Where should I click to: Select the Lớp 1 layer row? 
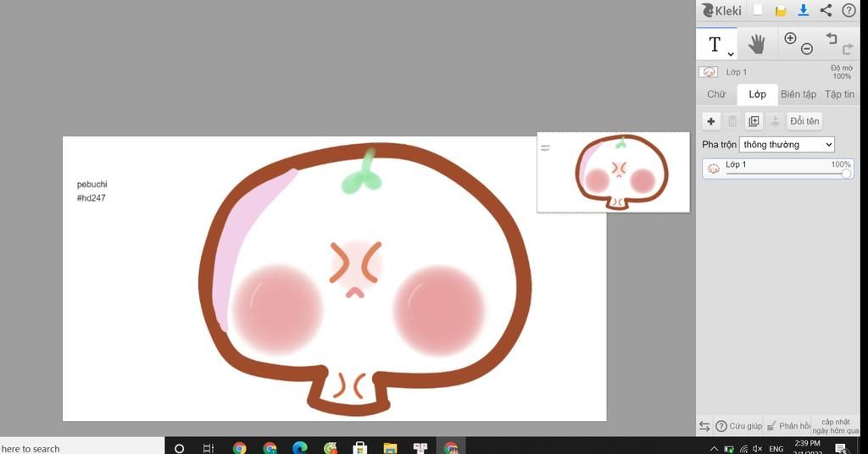(x=778, y=168)
